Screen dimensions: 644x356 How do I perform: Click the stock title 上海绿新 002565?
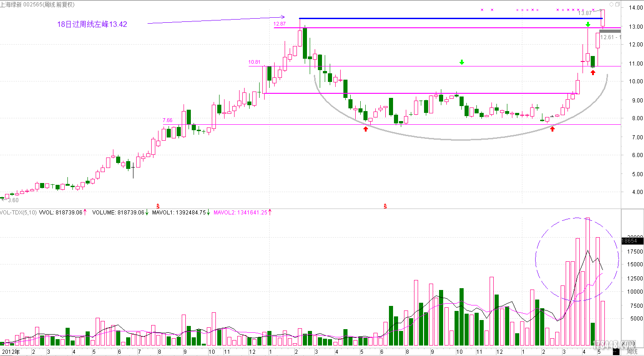tap(21, 5)
